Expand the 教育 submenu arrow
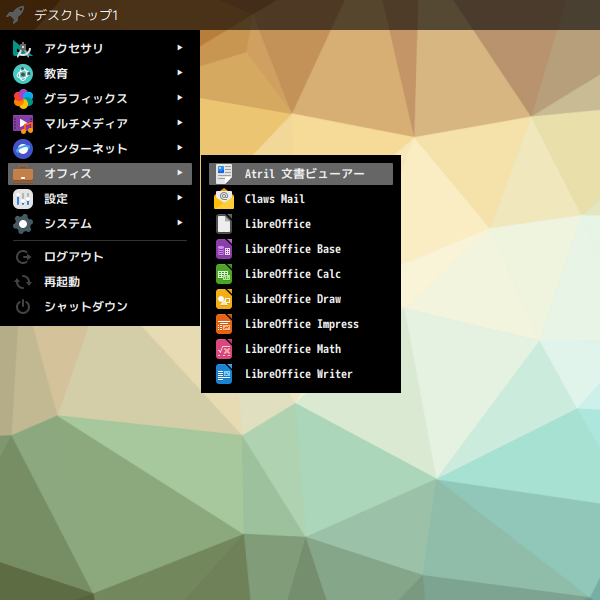Image resolution: width=600 pixels, height=600 pixels. click(x=180, y=72)
